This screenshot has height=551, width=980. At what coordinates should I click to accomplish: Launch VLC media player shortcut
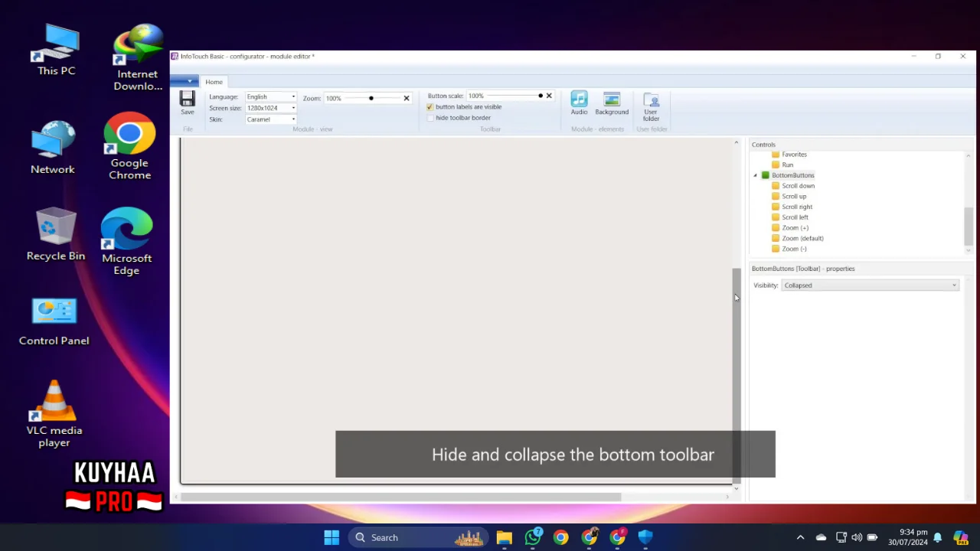click(x=54, y=414)
